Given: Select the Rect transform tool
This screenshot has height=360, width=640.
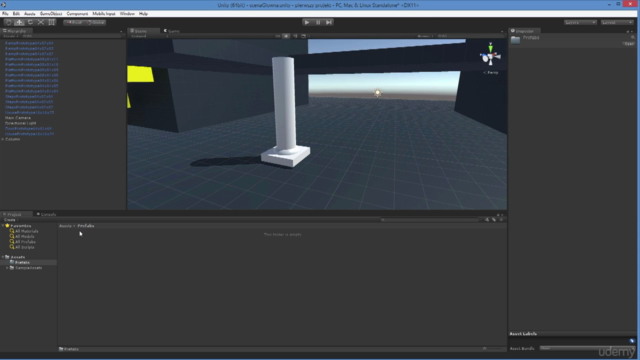Looking at the screenshot, I should tap(51, 22).
